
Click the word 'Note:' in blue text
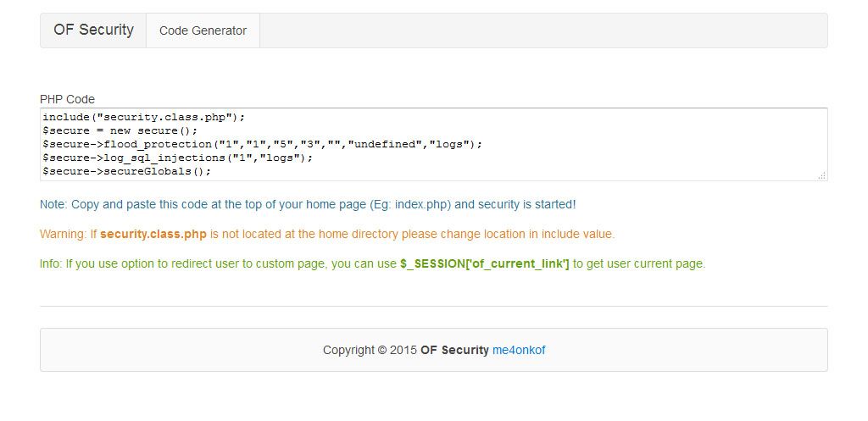(53, 205)
